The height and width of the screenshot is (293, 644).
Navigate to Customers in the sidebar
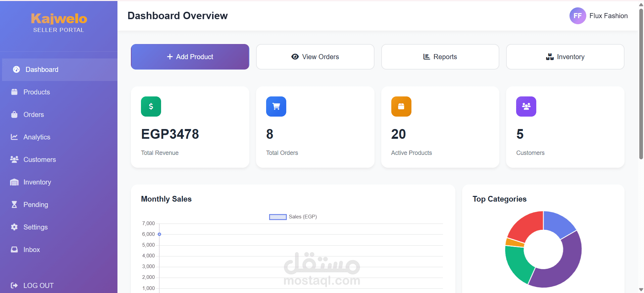[59, 160]
